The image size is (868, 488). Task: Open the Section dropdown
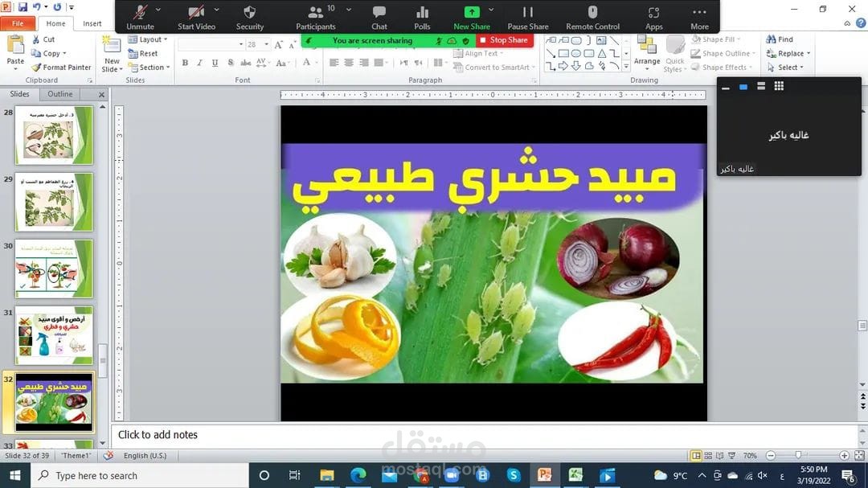149,67
